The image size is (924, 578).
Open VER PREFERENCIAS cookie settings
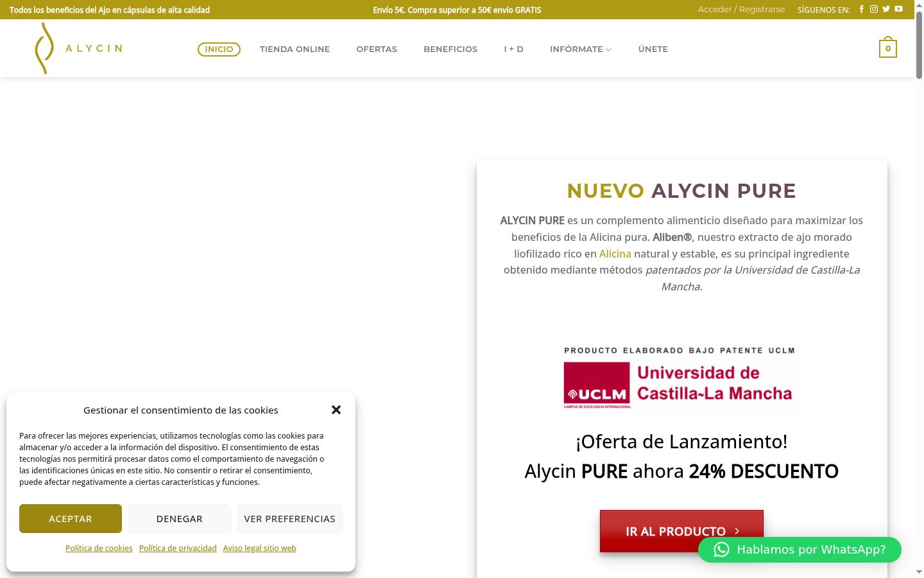point(290,518)
